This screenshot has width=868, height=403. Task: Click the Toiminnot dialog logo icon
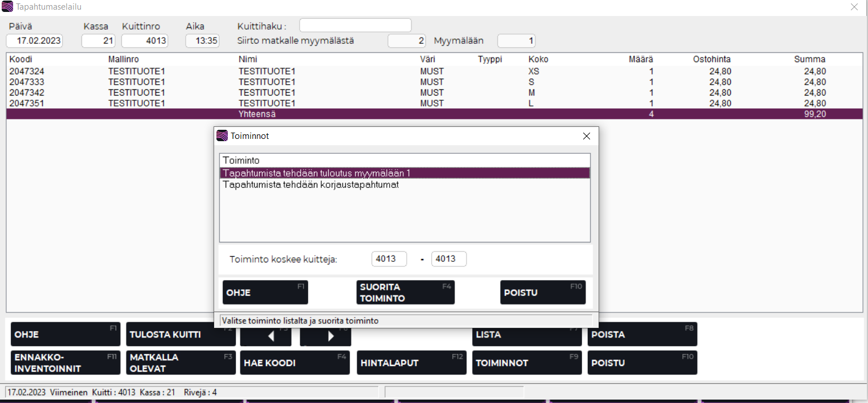pyautogui.click(x=222, y=136)
